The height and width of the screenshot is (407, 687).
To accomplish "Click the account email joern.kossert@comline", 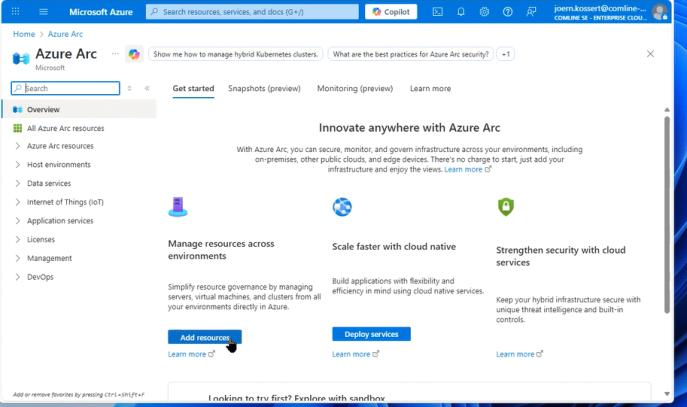I will (x=600, y=8).
